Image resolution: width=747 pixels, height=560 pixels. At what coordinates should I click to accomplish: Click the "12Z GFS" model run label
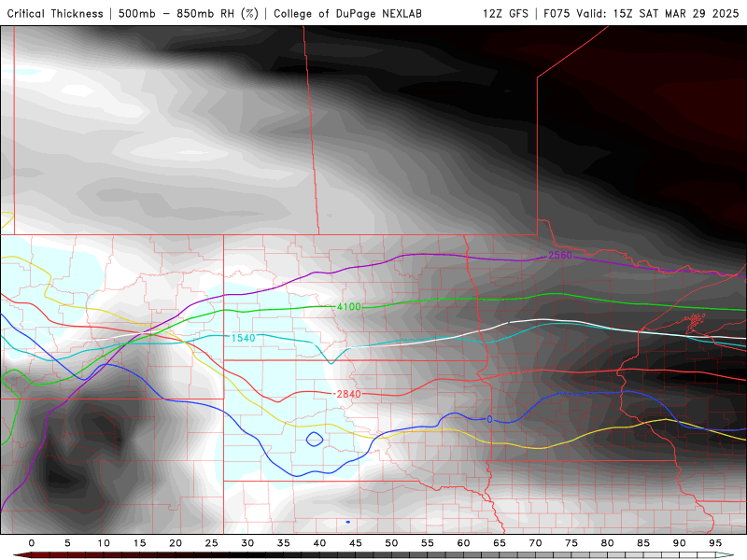[505, 13]
